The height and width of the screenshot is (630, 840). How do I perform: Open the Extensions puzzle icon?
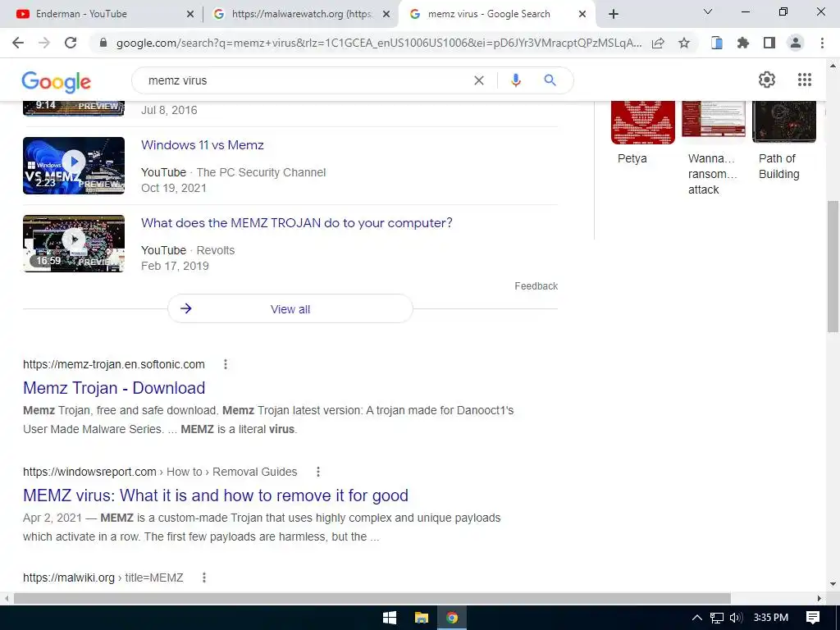(743, 43)
